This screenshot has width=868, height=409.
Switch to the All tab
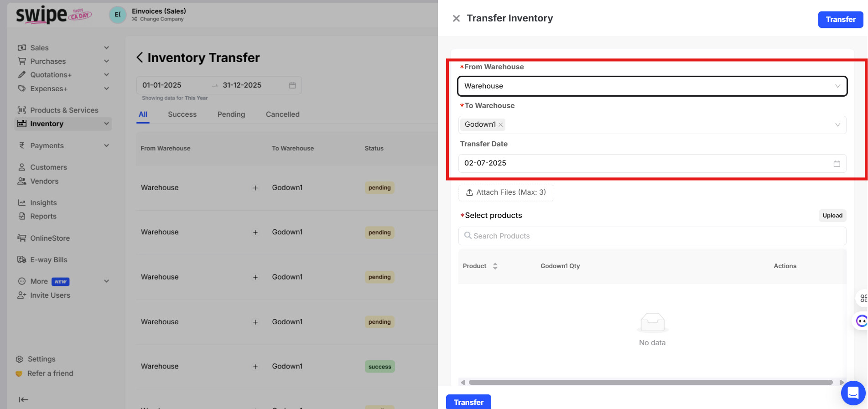pyautogui.click(x=143, y=114)
